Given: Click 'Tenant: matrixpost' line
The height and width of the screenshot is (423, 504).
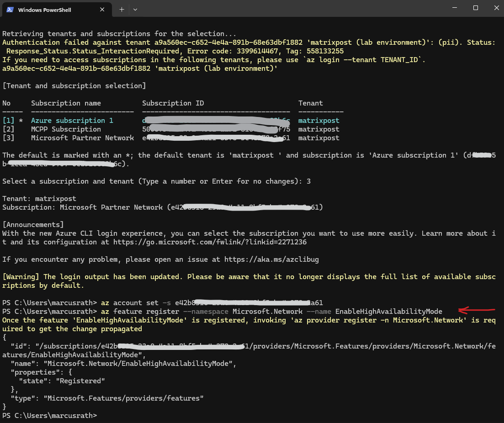Looking at the screenshot, I should pos(39,199).
